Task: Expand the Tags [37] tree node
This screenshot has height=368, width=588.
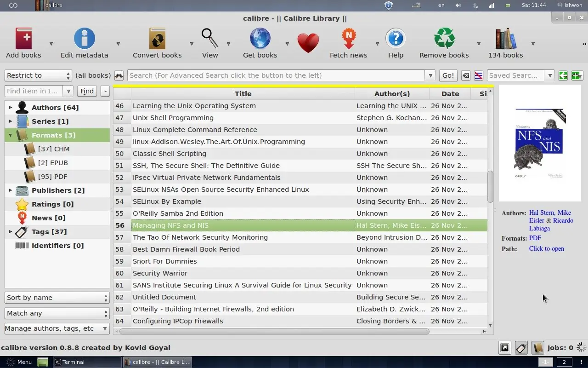Action: pyautogui.click(x=11, y=231)
